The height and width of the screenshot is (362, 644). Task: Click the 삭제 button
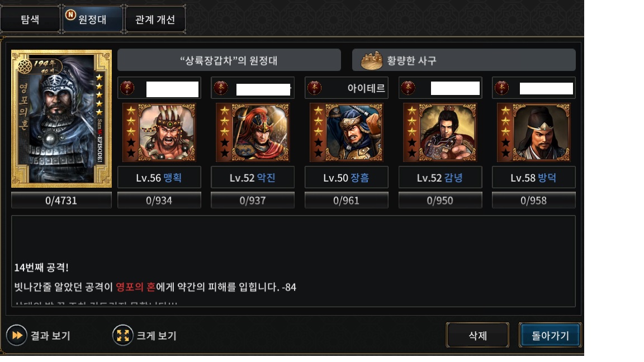pyautogui.click(x=477, y=335)
